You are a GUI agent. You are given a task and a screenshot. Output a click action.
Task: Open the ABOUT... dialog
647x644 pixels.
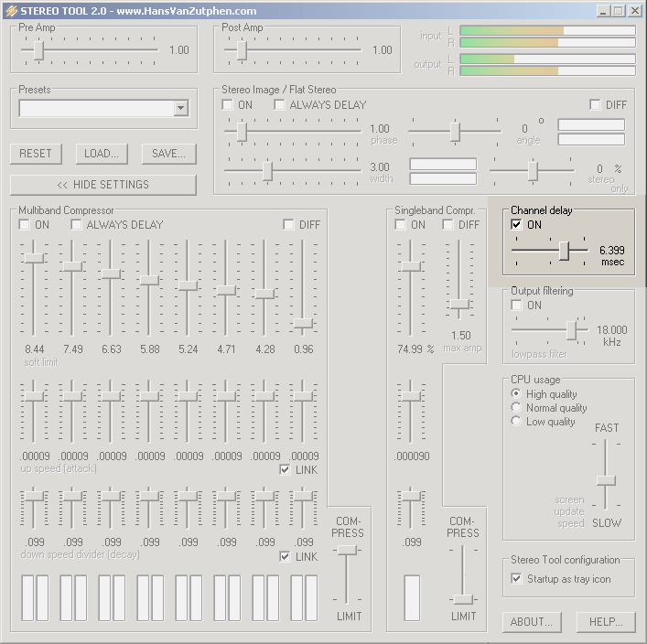point(532,622)
